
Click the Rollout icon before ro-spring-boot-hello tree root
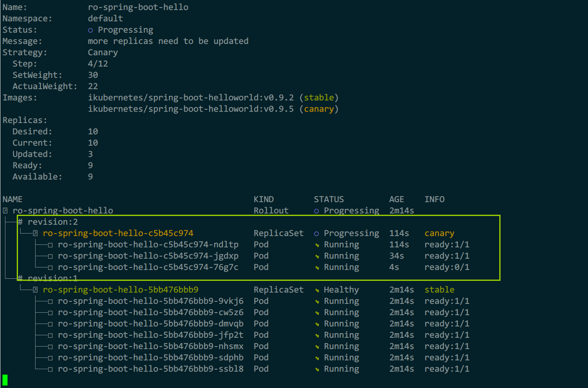(x=5, y=211)
